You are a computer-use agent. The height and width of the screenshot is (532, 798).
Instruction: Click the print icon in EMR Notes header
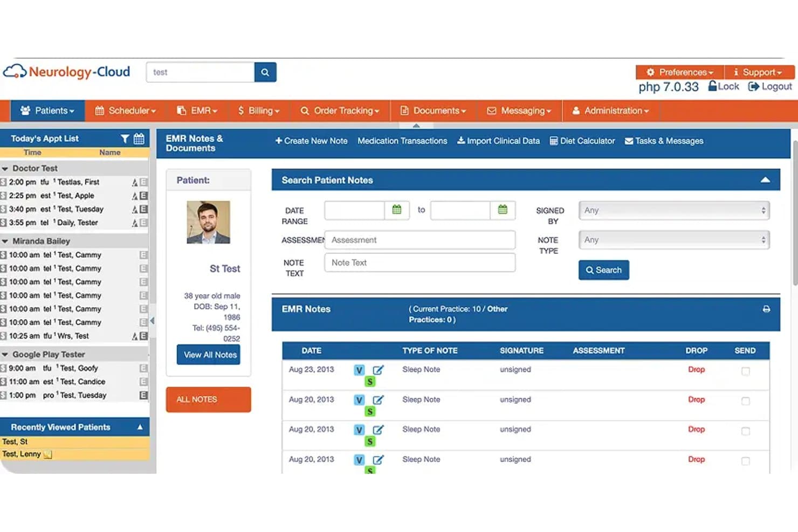(766, 309)
